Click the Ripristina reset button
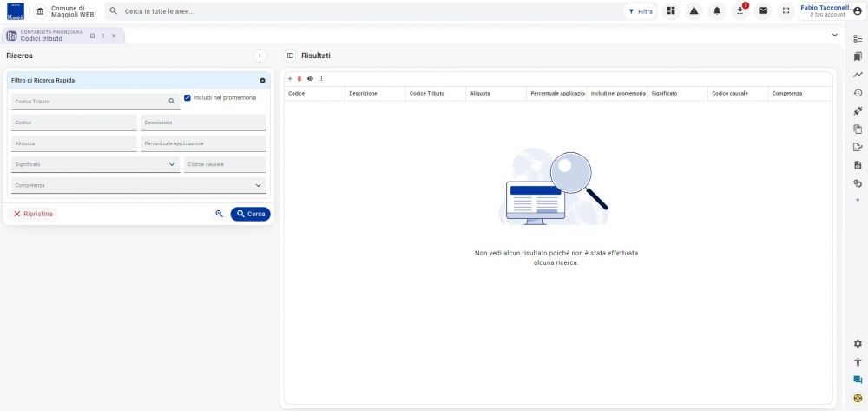Image resolution: width=868 pixels, height=411 pixels. 33,214
